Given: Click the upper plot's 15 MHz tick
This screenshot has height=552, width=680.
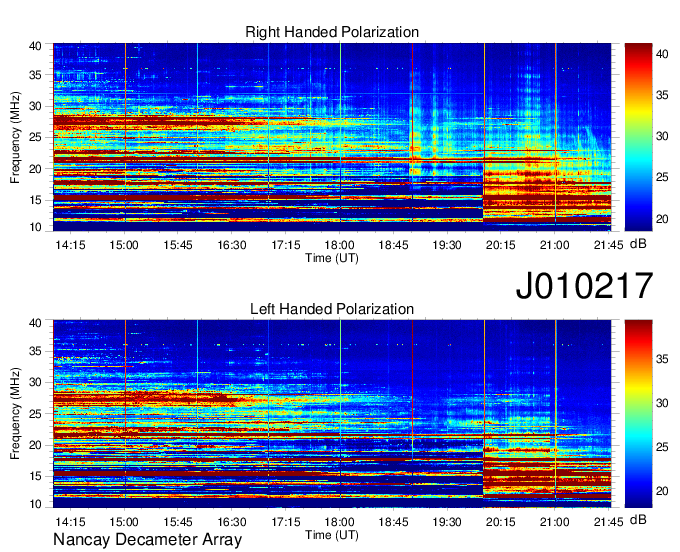Looking at the screenshot, I should tap(35, 200).
